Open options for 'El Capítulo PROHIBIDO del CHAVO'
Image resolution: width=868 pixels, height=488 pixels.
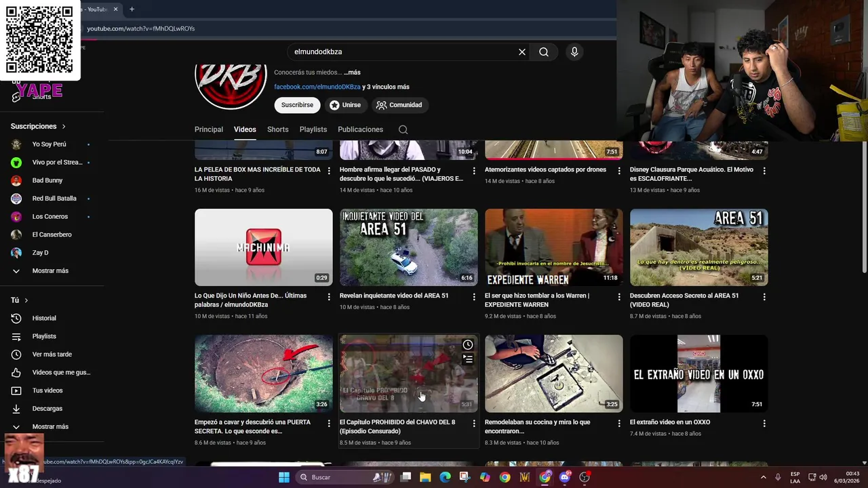coord(474,423)
